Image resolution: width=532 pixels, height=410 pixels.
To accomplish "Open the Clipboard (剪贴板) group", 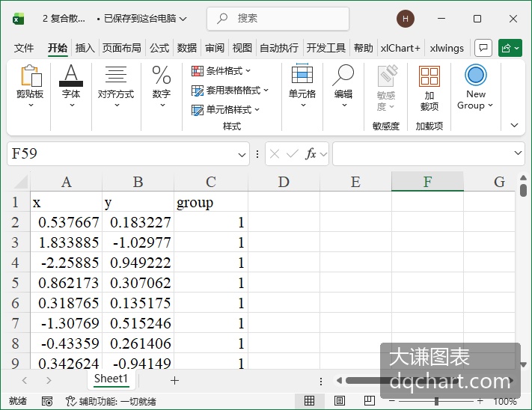I will tap(30, 86).
